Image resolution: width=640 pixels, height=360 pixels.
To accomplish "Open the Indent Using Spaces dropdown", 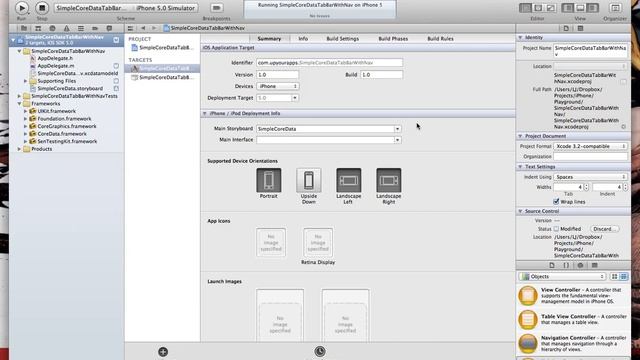I will [590, 177].
